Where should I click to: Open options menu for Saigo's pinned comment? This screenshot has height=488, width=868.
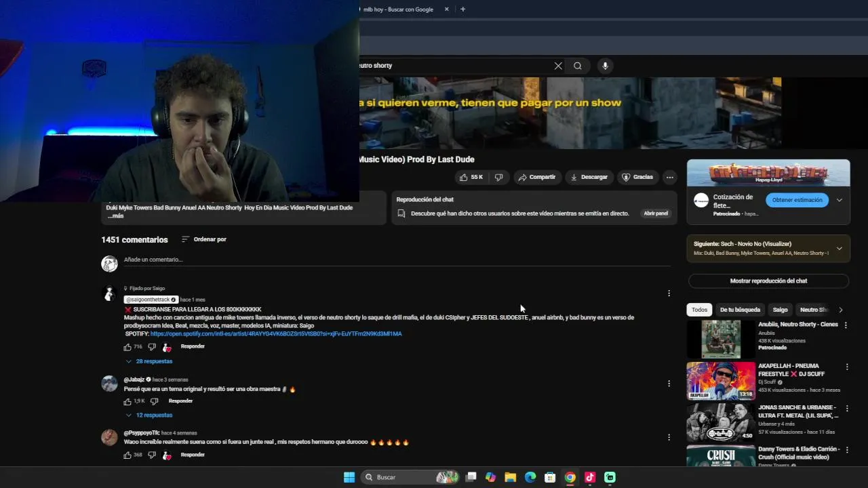click(x=669, y=293)
